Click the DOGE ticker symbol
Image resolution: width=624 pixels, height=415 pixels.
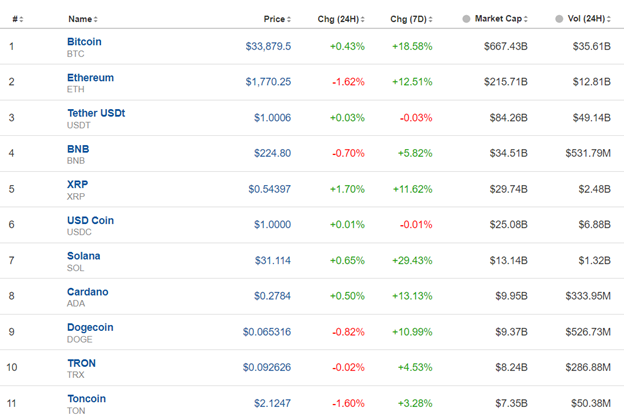[80, 339]
